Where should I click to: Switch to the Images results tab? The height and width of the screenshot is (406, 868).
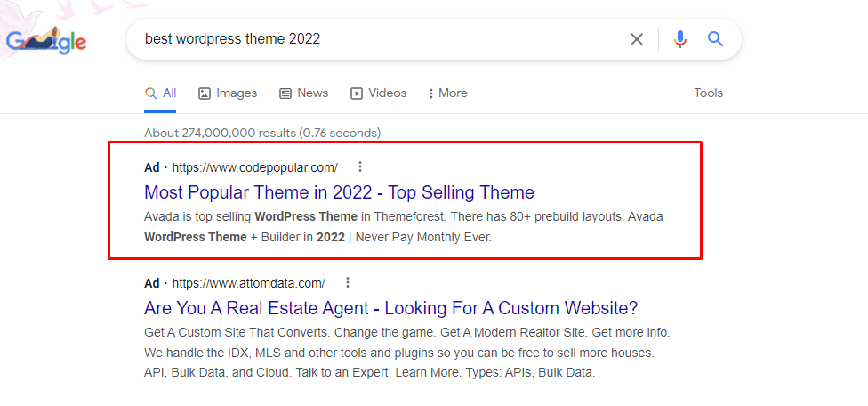pos(228,93)
